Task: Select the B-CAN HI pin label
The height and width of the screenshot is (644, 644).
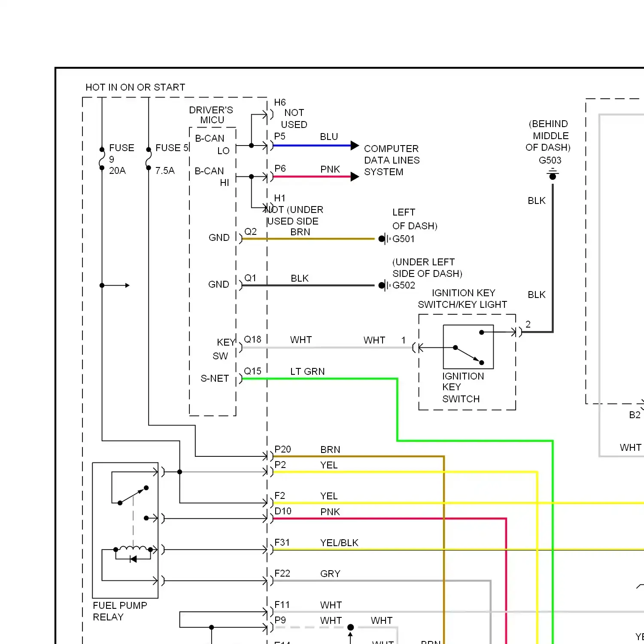Action: pyautogui.click(x=212, y=176)
